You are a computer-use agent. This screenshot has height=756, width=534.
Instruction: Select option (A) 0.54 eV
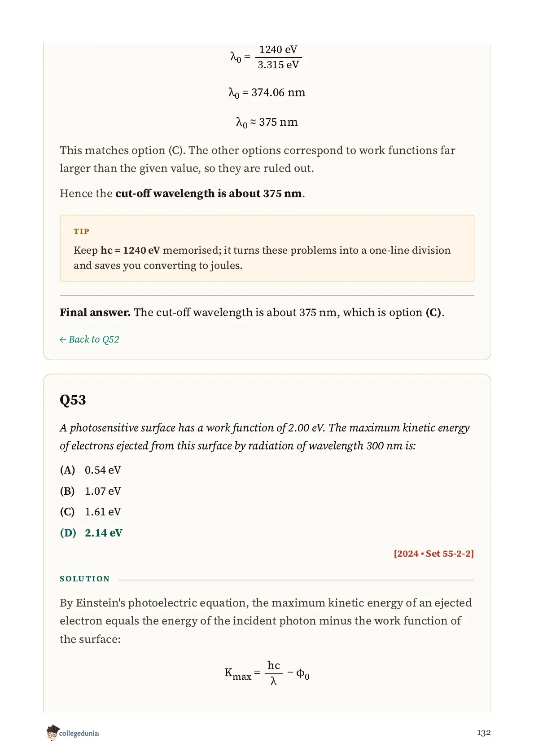[91, 470]
